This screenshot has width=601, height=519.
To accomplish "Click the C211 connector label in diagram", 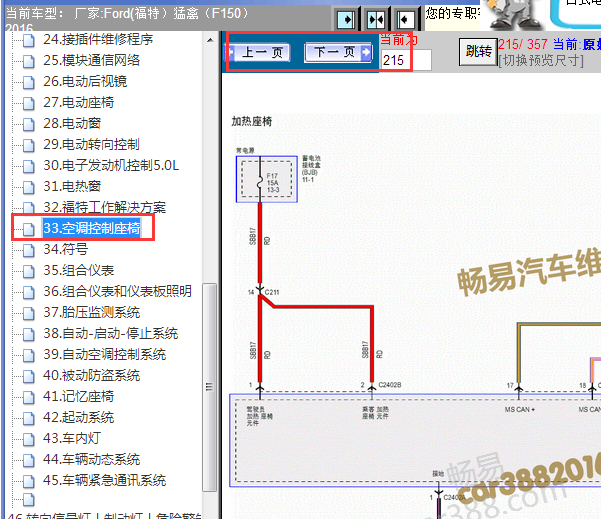I will point(272,292).
